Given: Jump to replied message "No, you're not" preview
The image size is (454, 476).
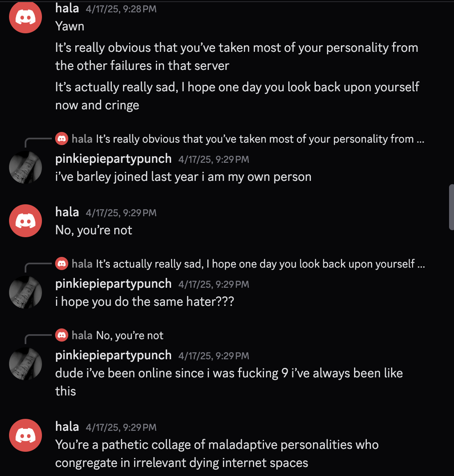Looking at the screenshot, I should (130, 335).
